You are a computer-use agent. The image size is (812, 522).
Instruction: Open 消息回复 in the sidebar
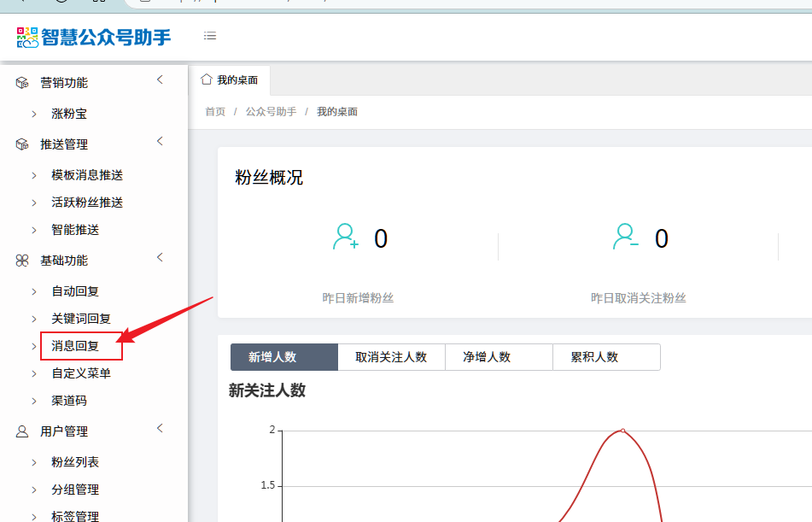coord(75,346)
